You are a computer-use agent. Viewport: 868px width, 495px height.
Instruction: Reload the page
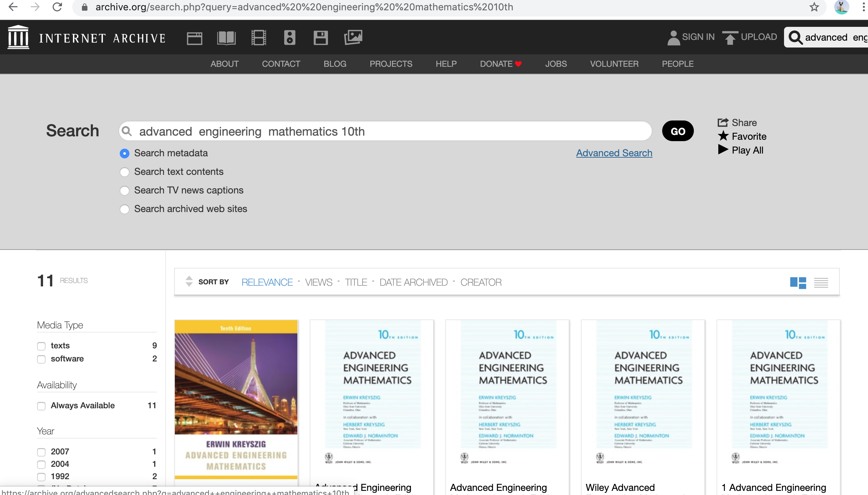coord(57,7)
